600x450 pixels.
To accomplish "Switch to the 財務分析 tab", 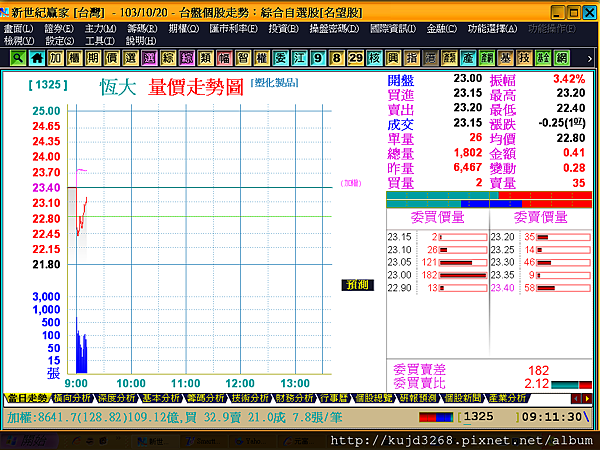I will (294, 398).
